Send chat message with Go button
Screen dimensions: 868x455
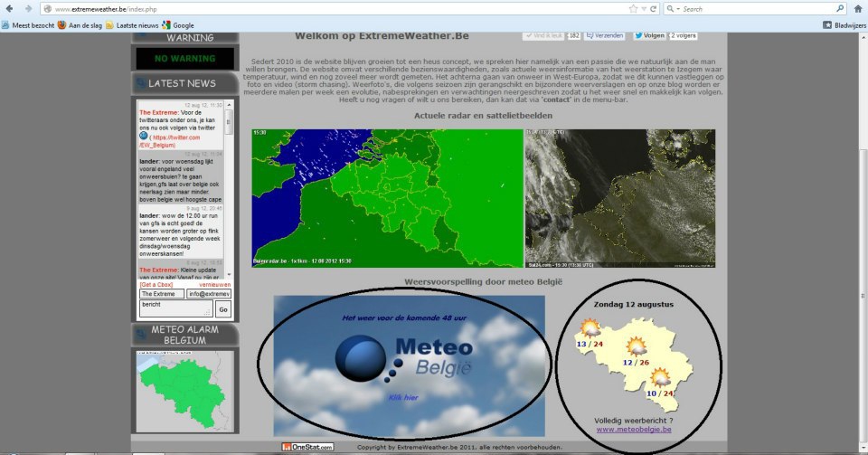point(223,309)
